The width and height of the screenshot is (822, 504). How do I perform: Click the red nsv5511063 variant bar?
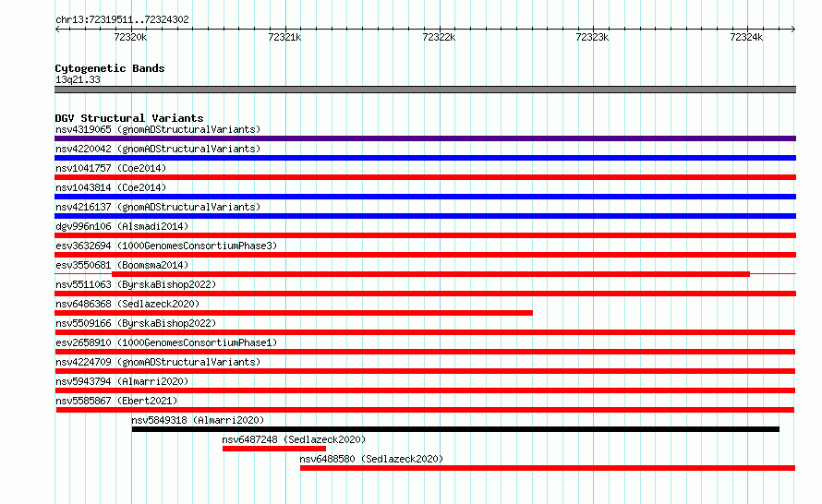click(x=425, y=294)
